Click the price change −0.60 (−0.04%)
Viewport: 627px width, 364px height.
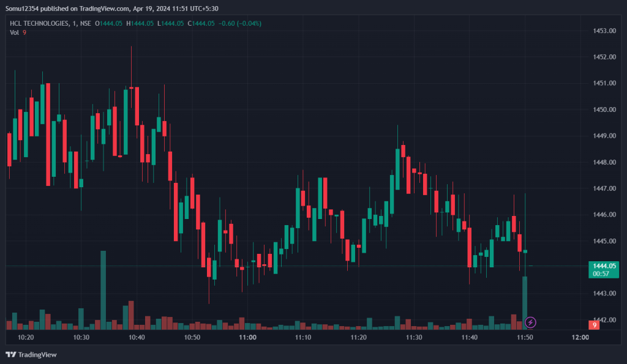(x=240, y=24)
